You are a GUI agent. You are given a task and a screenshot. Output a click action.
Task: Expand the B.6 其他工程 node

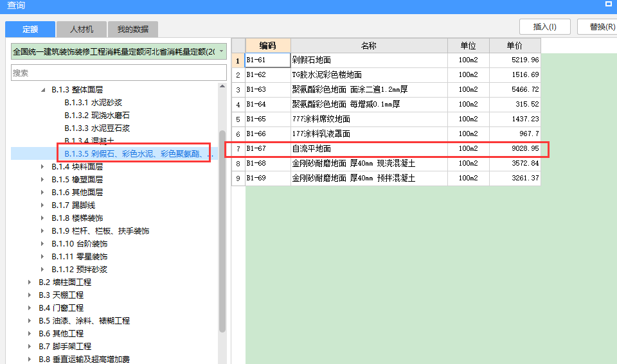click(30, 334)
